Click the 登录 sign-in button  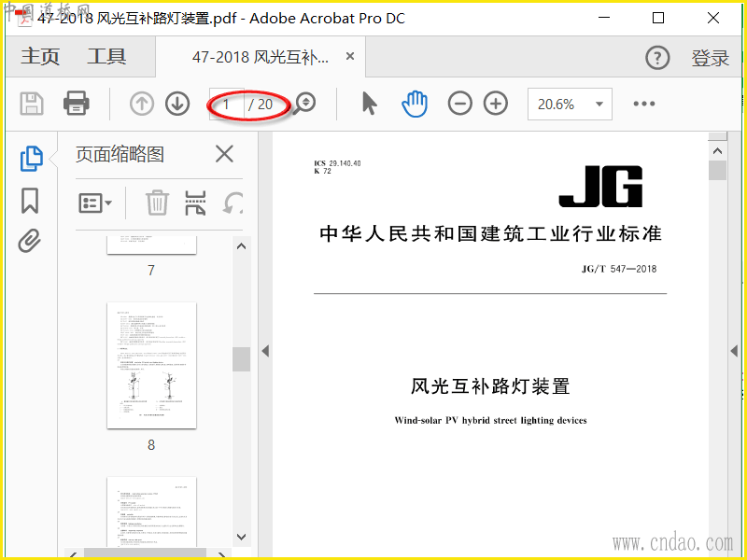coord(711,58)
